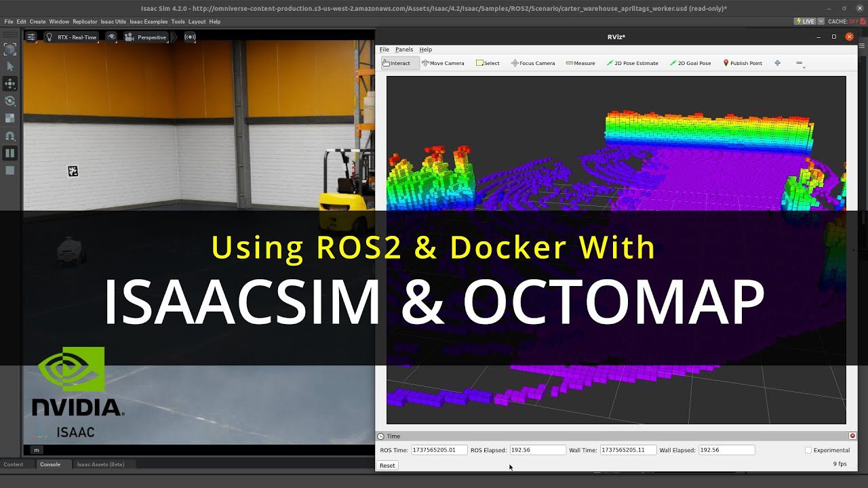The image size is (868, 488).
Task: Open the Layout menu
Action: (x=197, y=22)
